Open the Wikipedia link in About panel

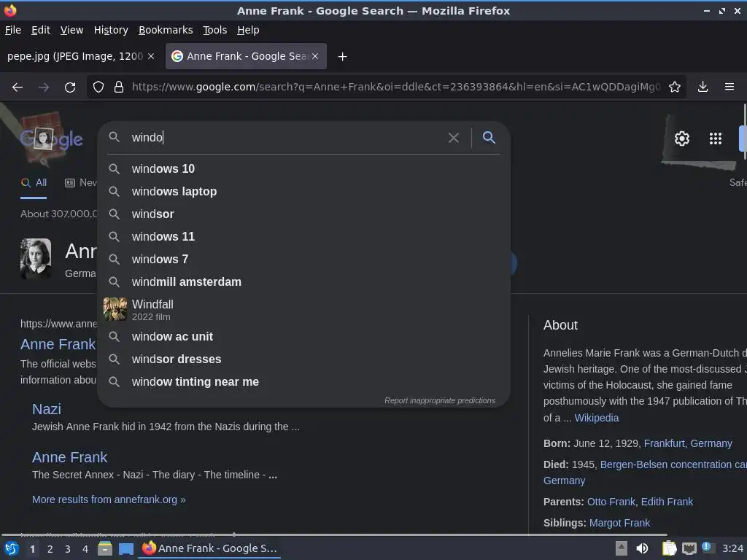[597, 418]
